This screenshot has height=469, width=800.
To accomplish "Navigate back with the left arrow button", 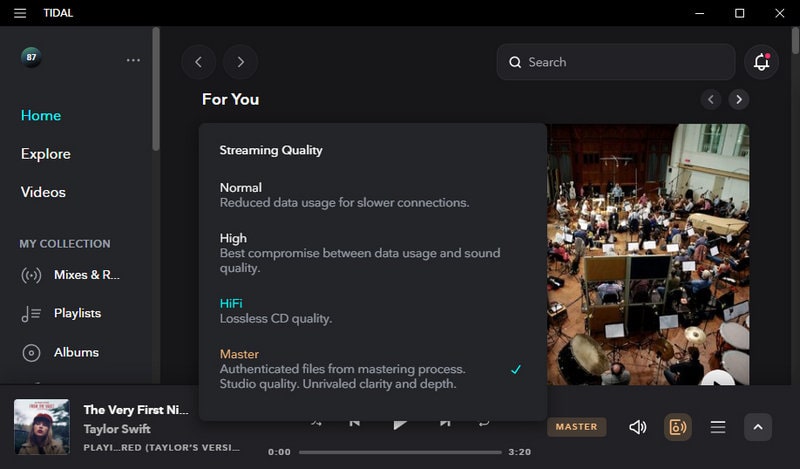I will coord(198,62).
